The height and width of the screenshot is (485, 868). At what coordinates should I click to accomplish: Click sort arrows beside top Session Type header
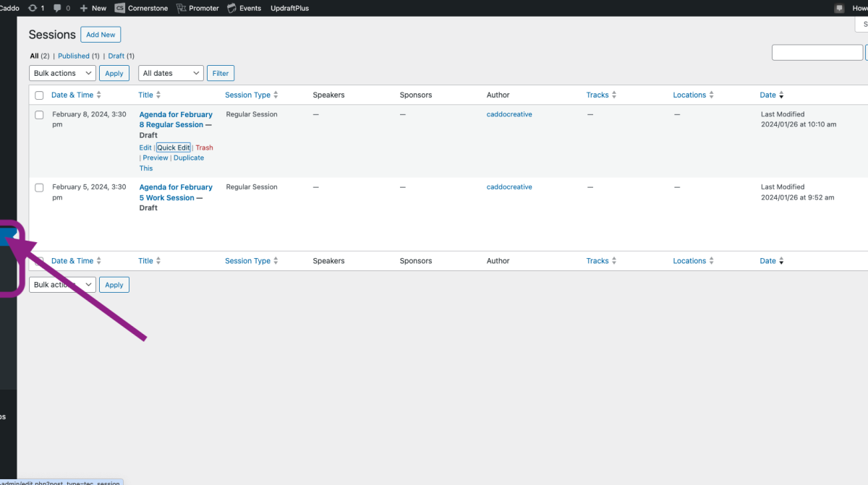pyautogui.click(x=276, y=95)
